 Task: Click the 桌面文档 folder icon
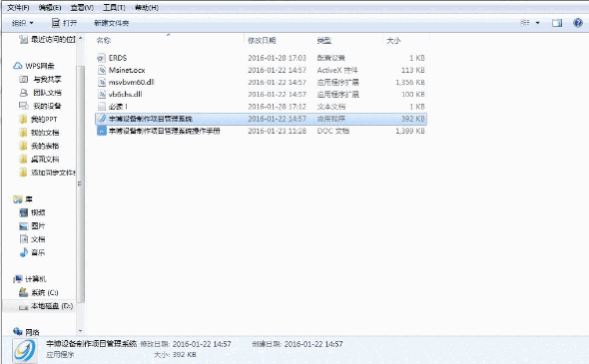click(23, 160)
